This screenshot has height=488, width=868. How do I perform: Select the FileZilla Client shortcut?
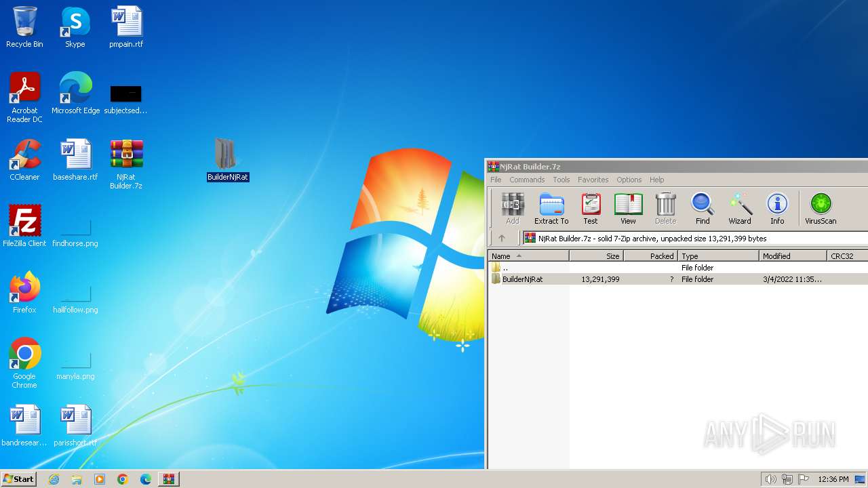(x=24, y=226)
